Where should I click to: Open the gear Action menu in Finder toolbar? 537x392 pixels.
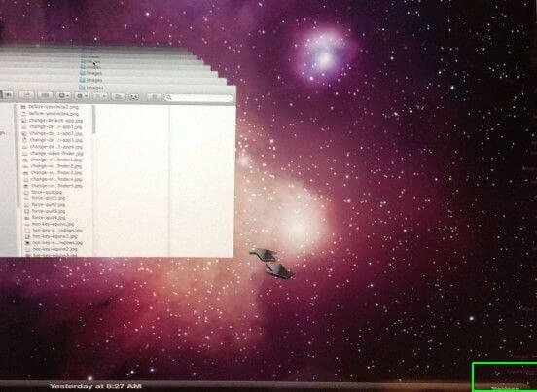coord(82,96)
